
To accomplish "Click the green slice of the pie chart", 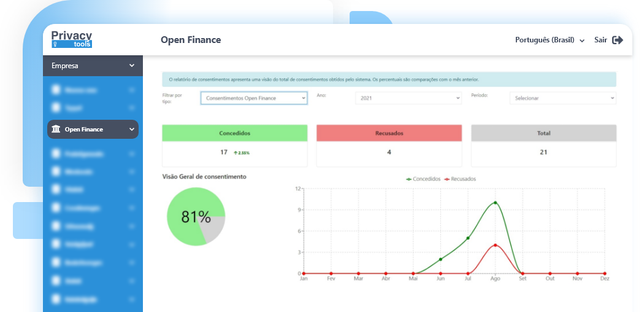I will click(185, 230).
